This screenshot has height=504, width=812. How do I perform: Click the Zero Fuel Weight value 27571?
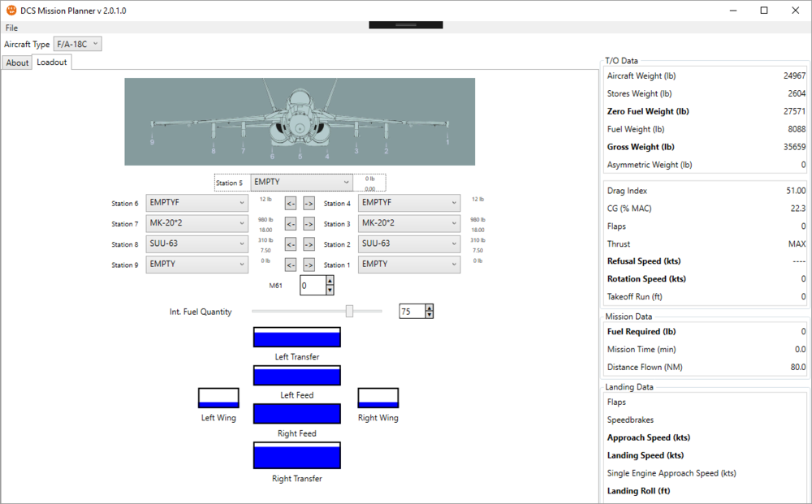794,111
